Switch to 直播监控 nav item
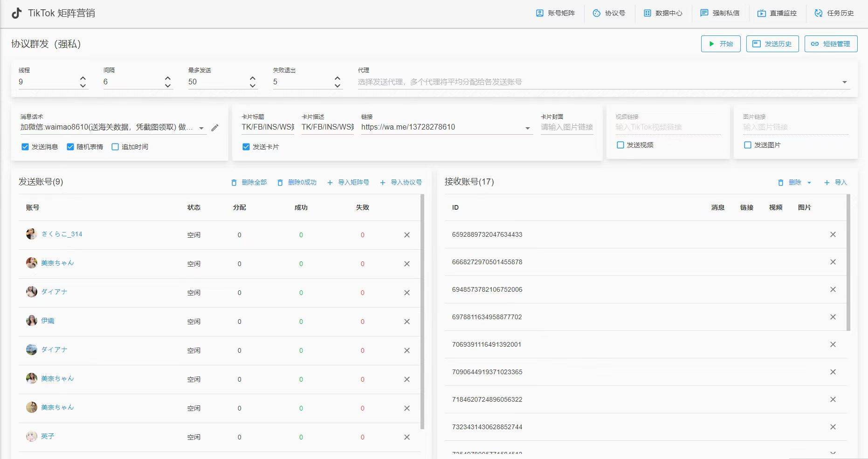Screen dimensions: 868x459 pos(777,13)
